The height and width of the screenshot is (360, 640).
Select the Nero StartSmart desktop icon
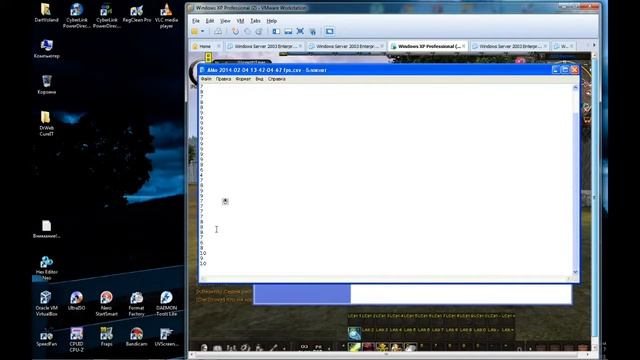106,304
